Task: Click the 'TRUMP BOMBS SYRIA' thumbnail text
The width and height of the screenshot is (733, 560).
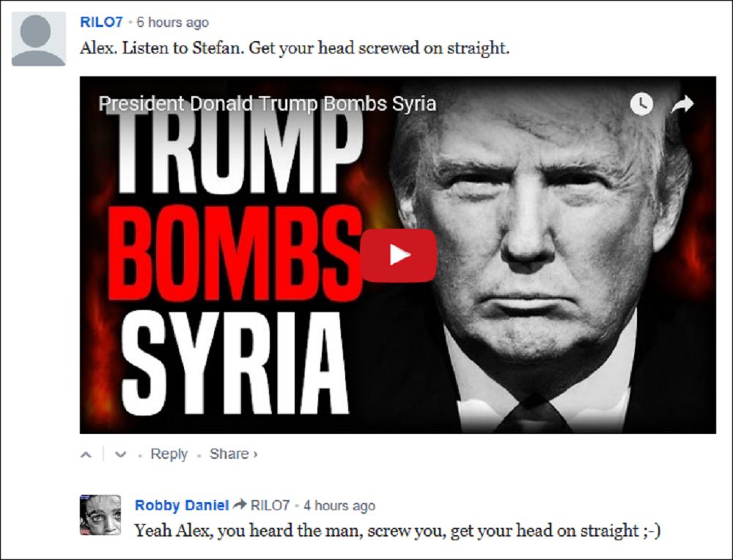Action: pos(236,262)
